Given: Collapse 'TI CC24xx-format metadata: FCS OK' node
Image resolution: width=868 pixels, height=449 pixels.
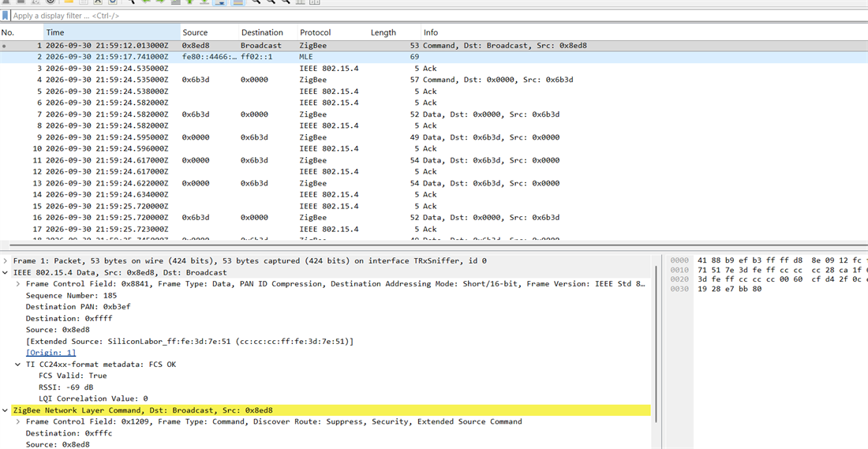Looking at the screenshot, I should (x=18, y=365).
